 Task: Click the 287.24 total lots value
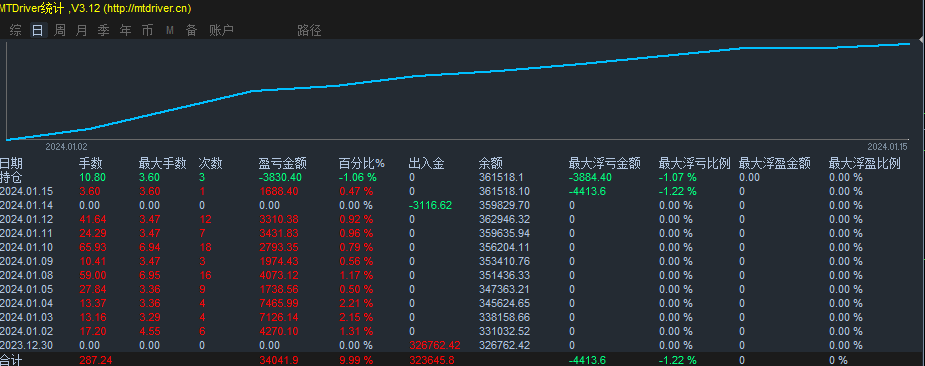(95, 360)
